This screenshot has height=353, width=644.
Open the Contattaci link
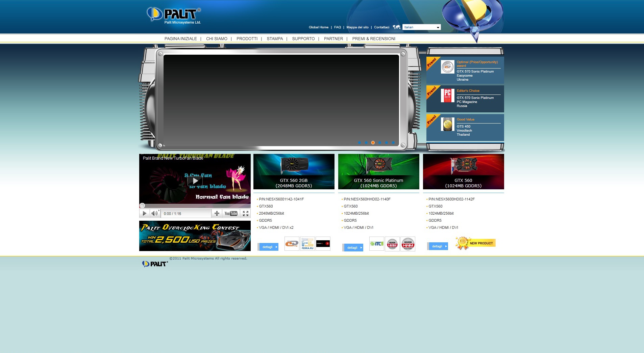[381, 27]
